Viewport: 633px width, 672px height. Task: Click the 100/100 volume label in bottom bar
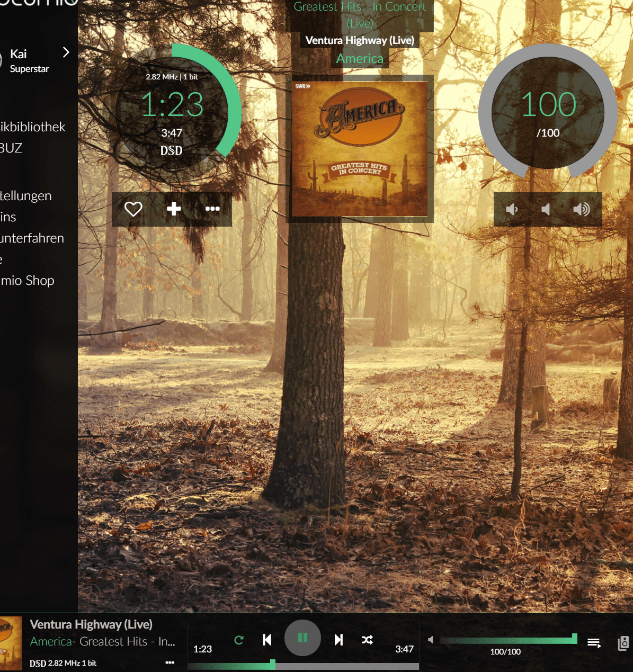click(505, 652)
